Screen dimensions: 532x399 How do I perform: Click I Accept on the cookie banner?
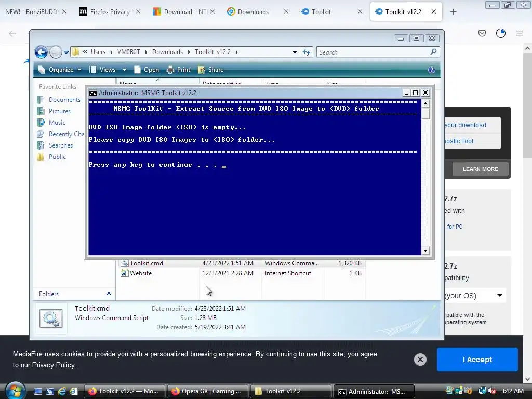(477, 360)
